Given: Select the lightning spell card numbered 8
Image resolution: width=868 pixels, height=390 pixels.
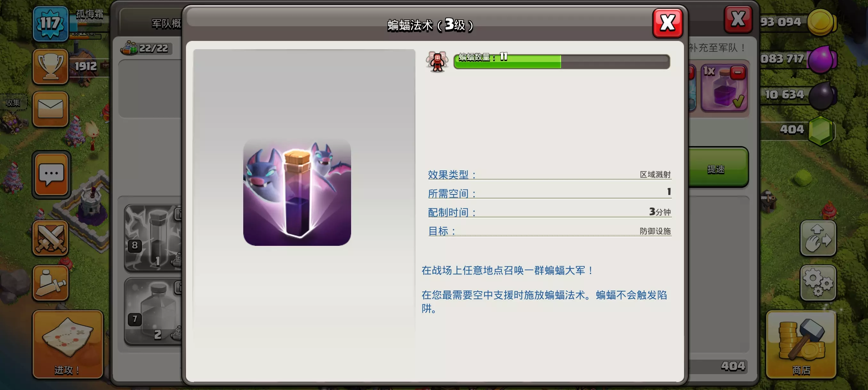Looking at the screenshot, I should [x=153, y=238].
